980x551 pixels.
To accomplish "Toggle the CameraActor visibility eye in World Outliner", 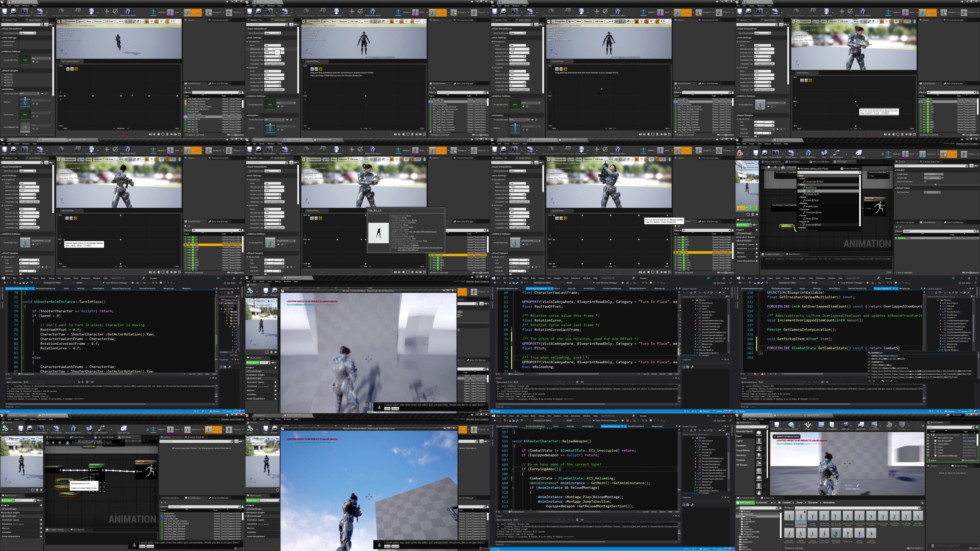I will pos(928,444).
